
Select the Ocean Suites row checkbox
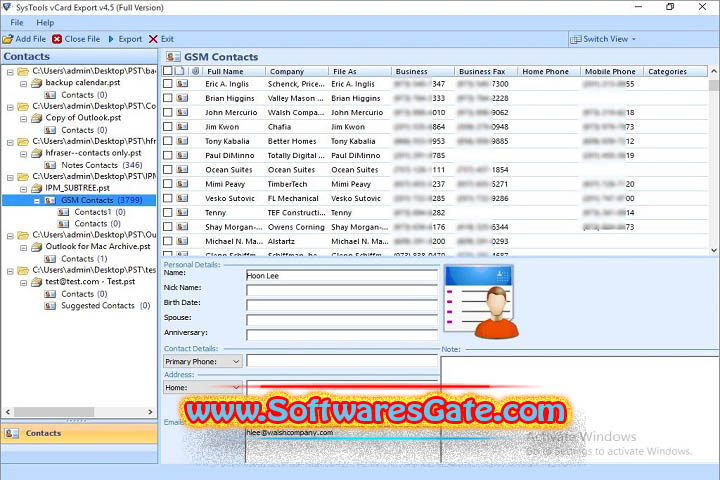click(x=168, y=169)
